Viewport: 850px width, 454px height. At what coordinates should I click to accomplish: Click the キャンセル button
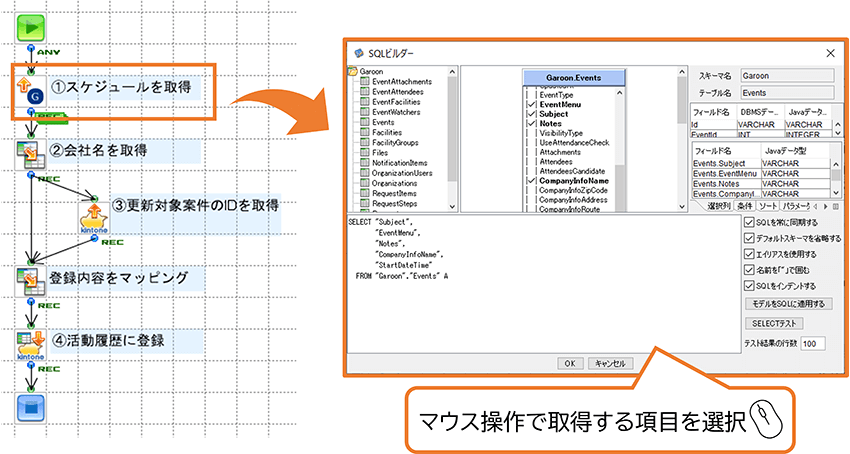pos(610,363)
